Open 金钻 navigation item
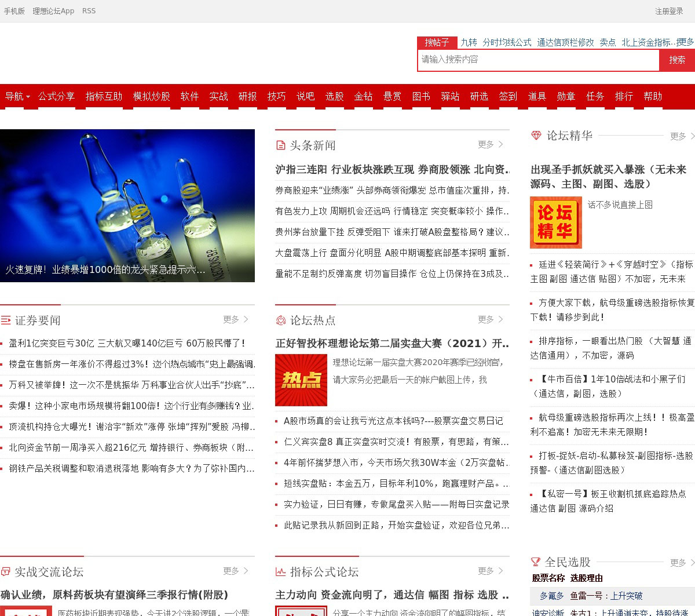The image size is (695, 616). 363,96
